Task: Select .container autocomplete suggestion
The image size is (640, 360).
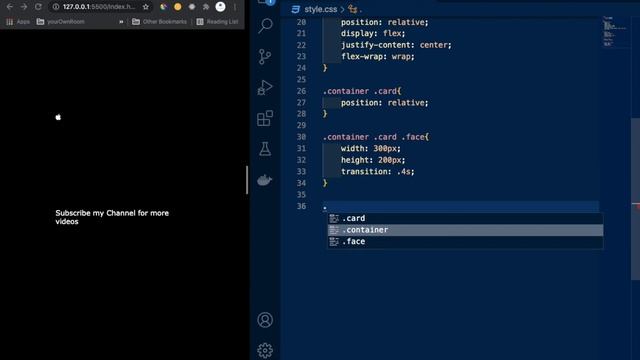Action: point(465,230)
